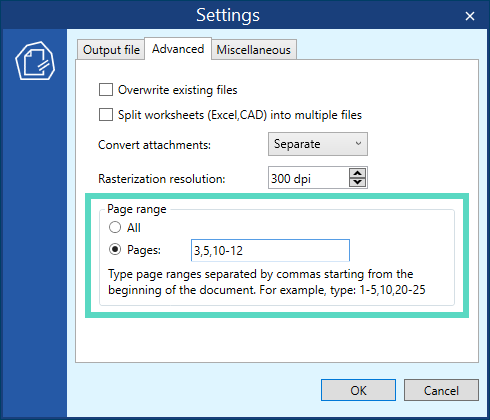Click the Cancel button
Screen dimensions: 490x420
click(x=441, y=390)
